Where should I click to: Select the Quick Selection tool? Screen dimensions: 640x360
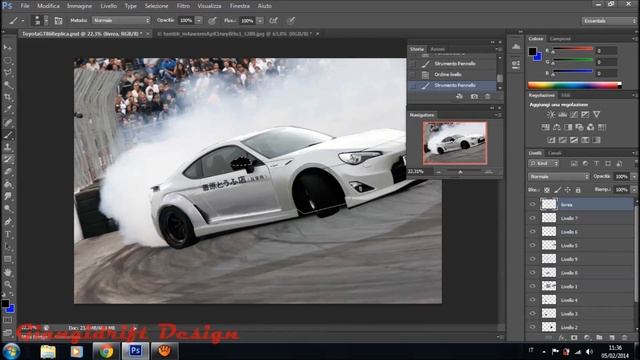pos(8,85)
